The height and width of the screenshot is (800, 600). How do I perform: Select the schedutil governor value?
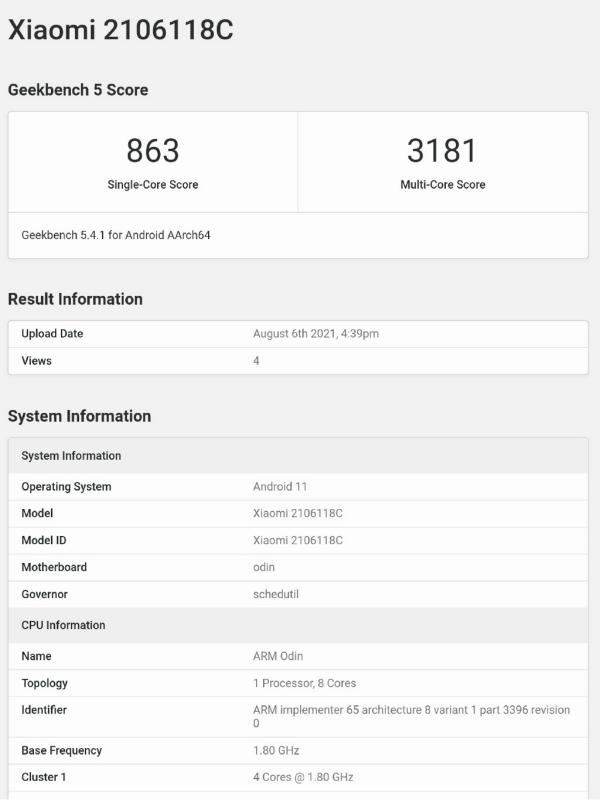(276, 594)
